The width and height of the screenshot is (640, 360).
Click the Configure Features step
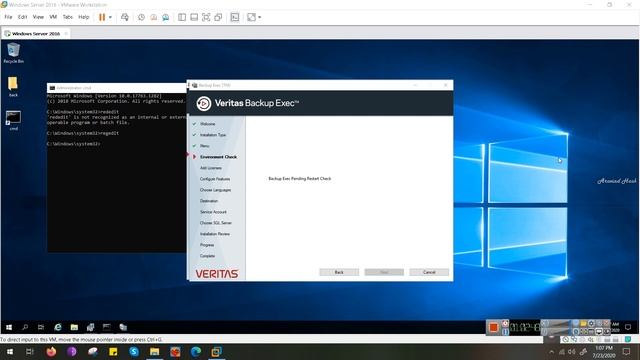click(x=215, y=179)
